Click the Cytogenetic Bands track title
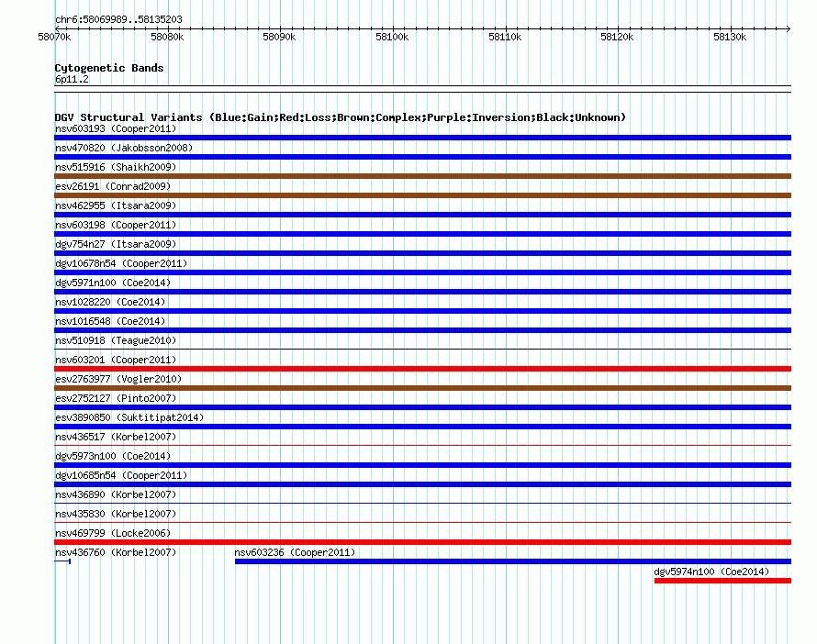The image size is (817, 644). 109,68
